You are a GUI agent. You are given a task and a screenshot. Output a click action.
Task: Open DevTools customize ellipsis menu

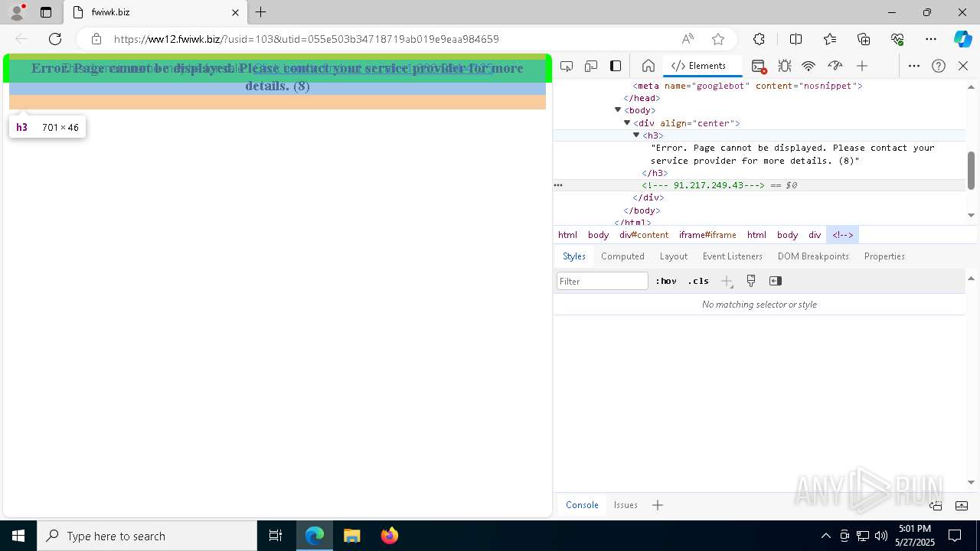(914, 66)
